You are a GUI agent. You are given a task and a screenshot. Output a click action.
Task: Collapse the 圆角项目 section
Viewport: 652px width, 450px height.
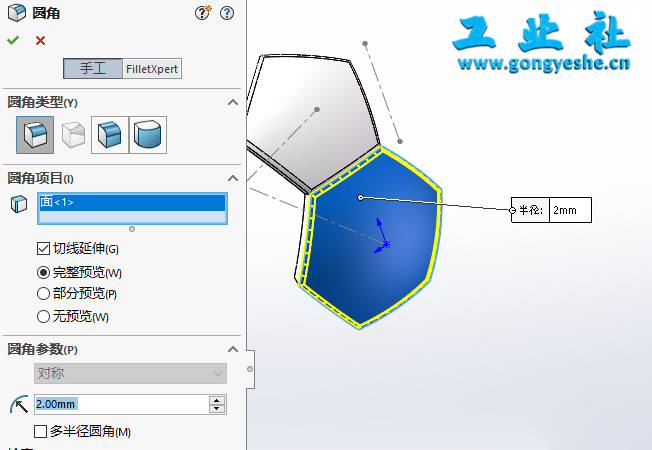(233, 178)
